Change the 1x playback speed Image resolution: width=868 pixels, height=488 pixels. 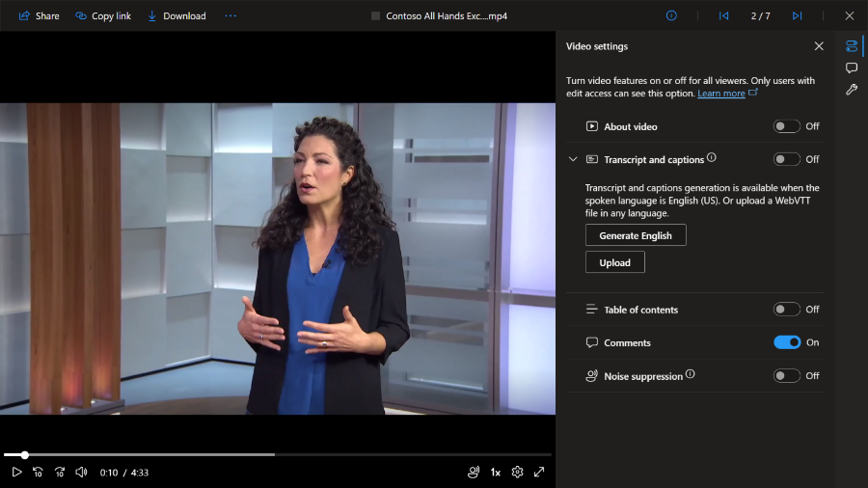pos(496,472)
